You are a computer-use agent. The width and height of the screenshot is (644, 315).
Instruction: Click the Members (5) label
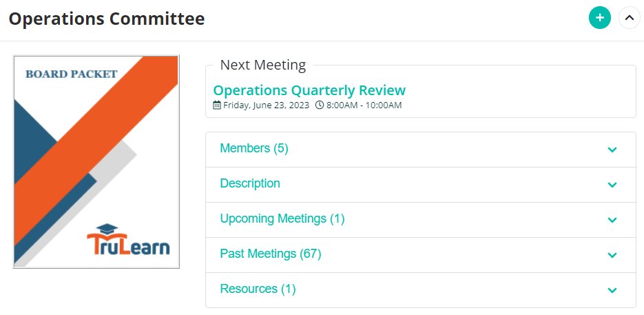[254, 148]
